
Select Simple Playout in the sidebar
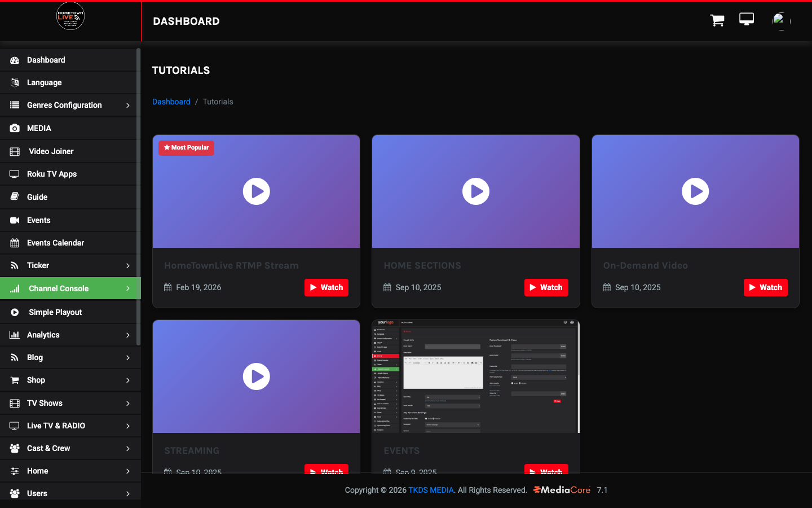[x=68, y=312]
